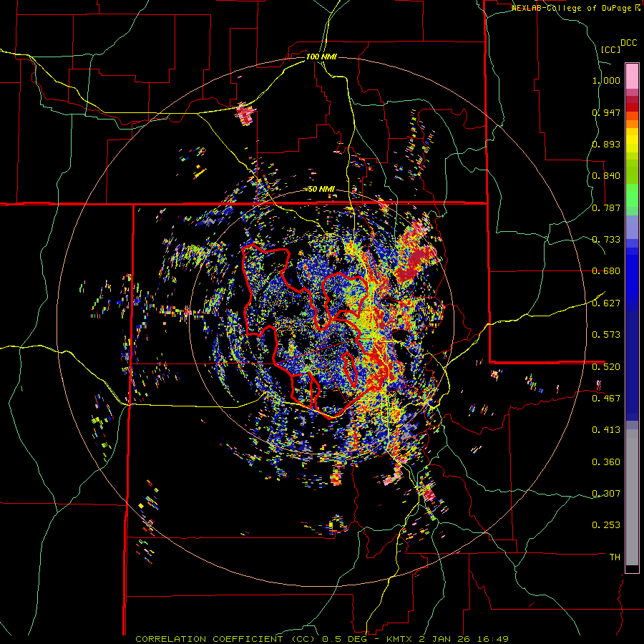The image size is (644, 644).
Task: Select the 0.680 scale value
Action: tap(606, 271)
